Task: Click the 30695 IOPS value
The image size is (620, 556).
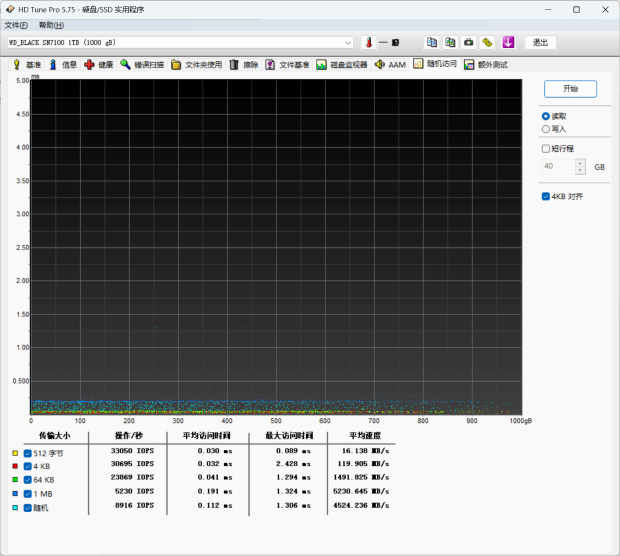Action: [132, 463]
